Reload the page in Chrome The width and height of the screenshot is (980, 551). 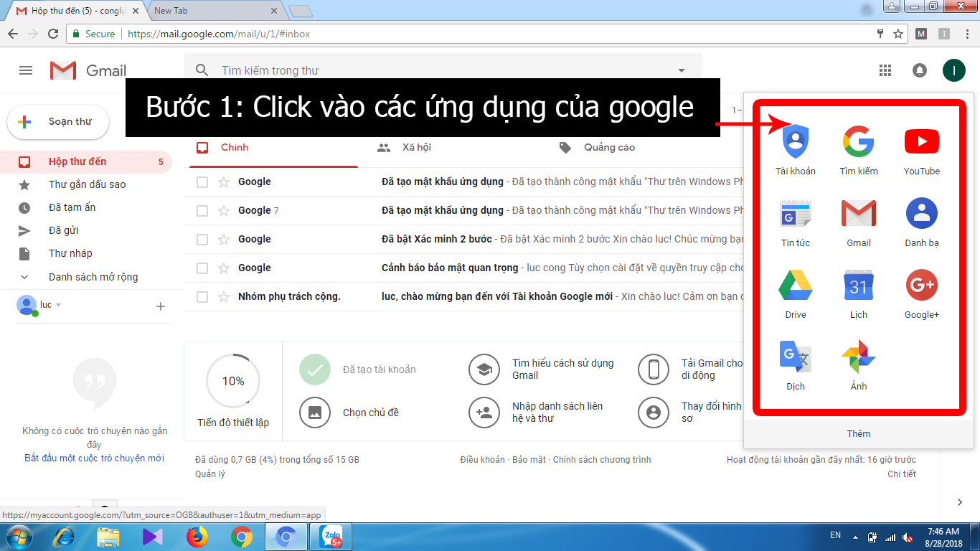tap(53, 34)
